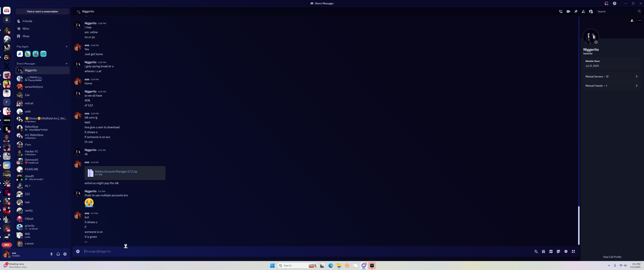Open the Windows Start menu
Viewport: 644px width, 270px height.
(x=272, y=265)
